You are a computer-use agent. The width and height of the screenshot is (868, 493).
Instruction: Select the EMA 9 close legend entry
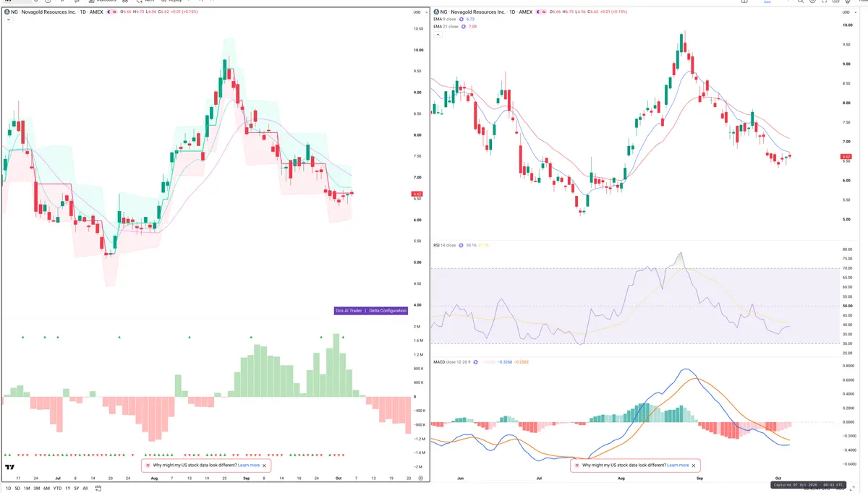click(x=445, y=20)
